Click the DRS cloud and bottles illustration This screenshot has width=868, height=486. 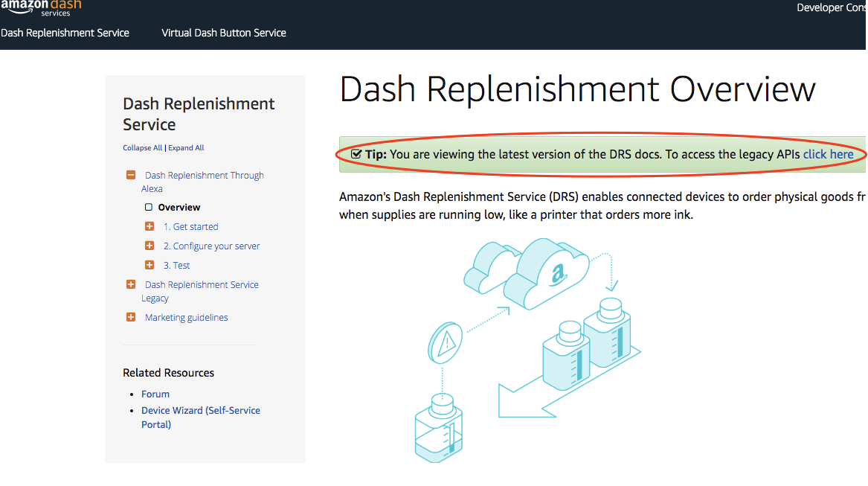pos(527,351)
